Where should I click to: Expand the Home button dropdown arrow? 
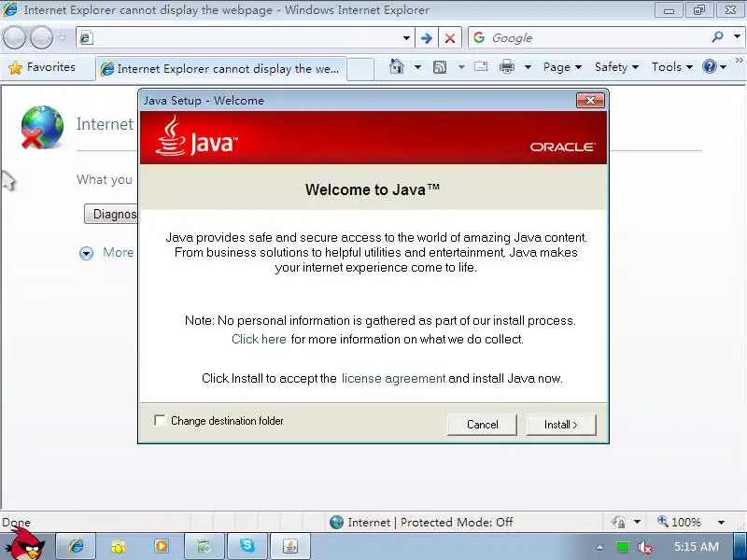pyautogui.click(x=417, y=67)
